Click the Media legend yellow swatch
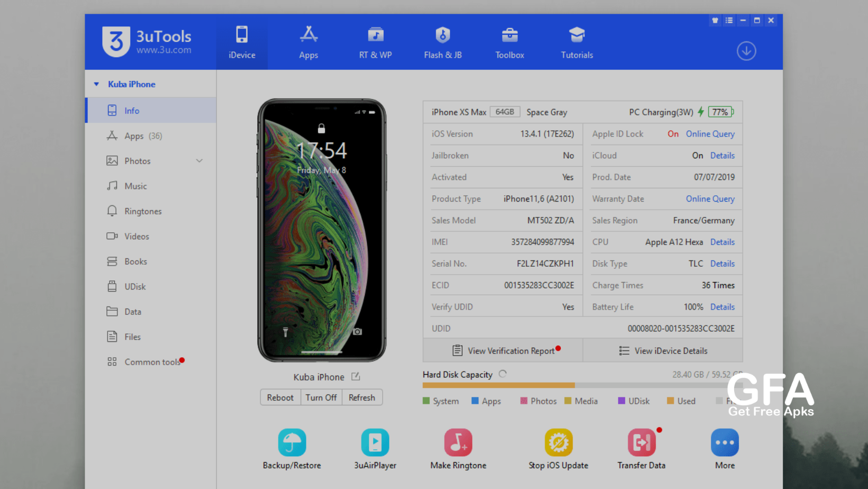Screen dimensions: 868x489 [568, 401]
